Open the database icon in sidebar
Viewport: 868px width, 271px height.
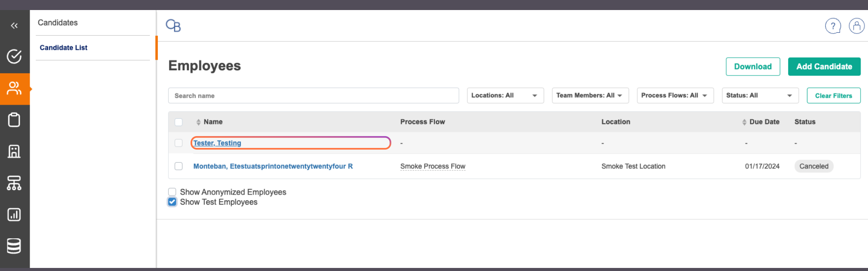click(x=14, y=246)
